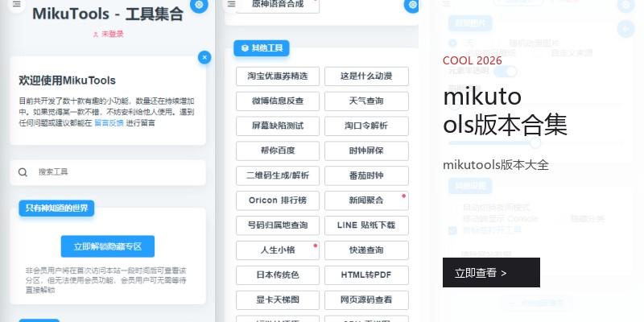Open the 显卡天梯图 tool
This screenshot has height=322, width=644.
coord(278,299)
